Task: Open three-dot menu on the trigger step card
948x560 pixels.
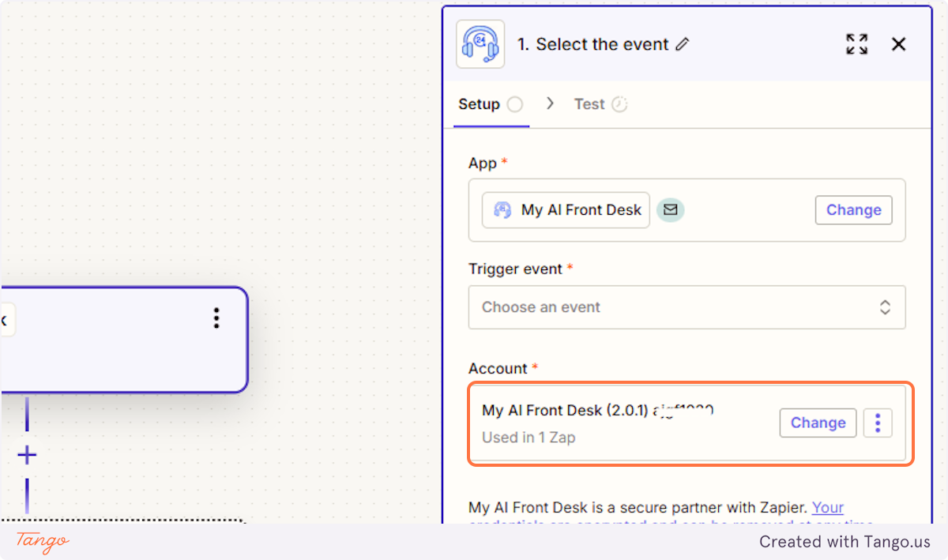Action: pyautogui.click(x=216, y=318)
